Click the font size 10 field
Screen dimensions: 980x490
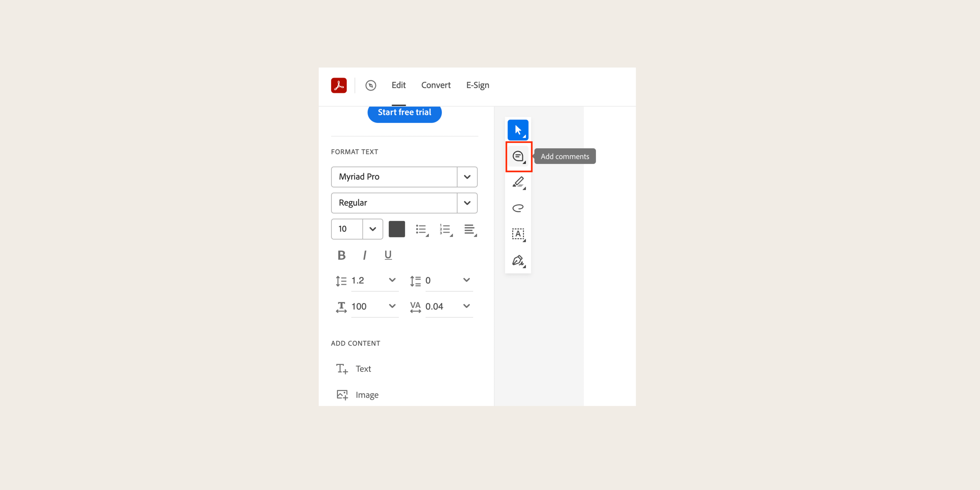click(x=347, y=229)
